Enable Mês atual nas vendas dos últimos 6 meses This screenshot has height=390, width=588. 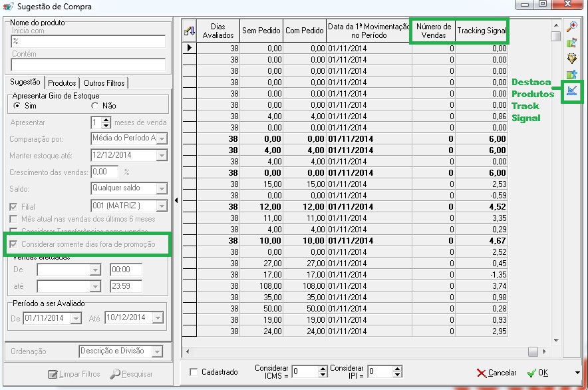pos(13,219)
